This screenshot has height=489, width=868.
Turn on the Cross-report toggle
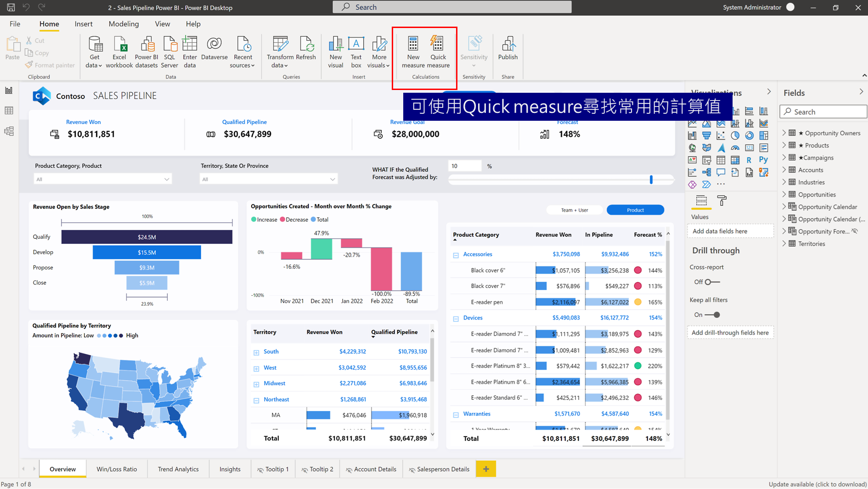(712, 282)
